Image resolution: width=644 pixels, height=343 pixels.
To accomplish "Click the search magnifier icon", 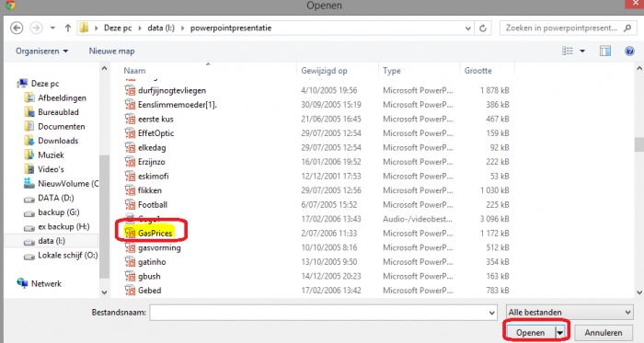I will 627,28.
